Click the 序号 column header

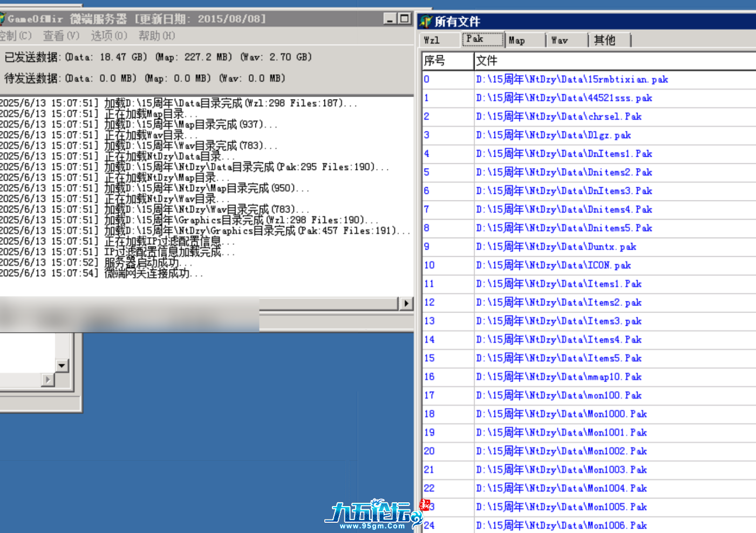pos(447,61)
